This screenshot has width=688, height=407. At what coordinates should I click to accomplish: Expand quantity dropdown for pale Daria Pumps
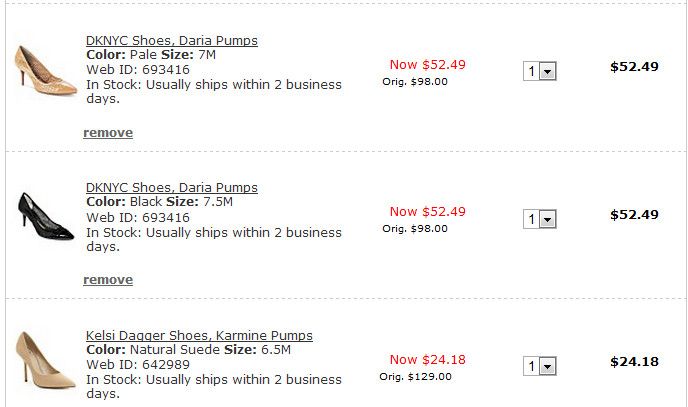click(x=540, y=71)
